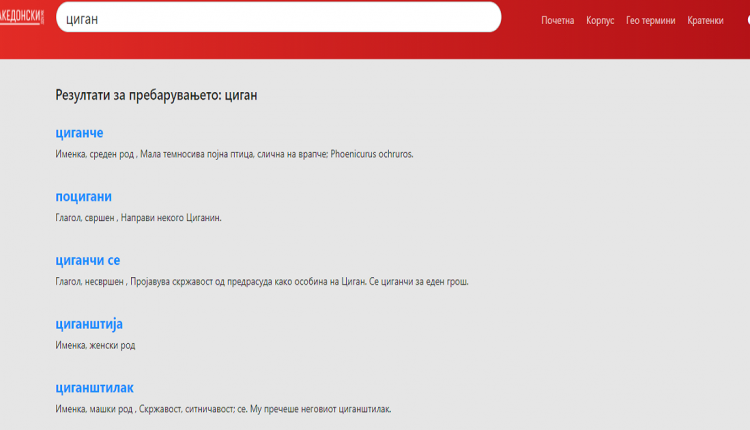This screenshot has height=430, width=750.
Task: Open the 'циганчи се' entry link
Action: (x=88, y=260)
